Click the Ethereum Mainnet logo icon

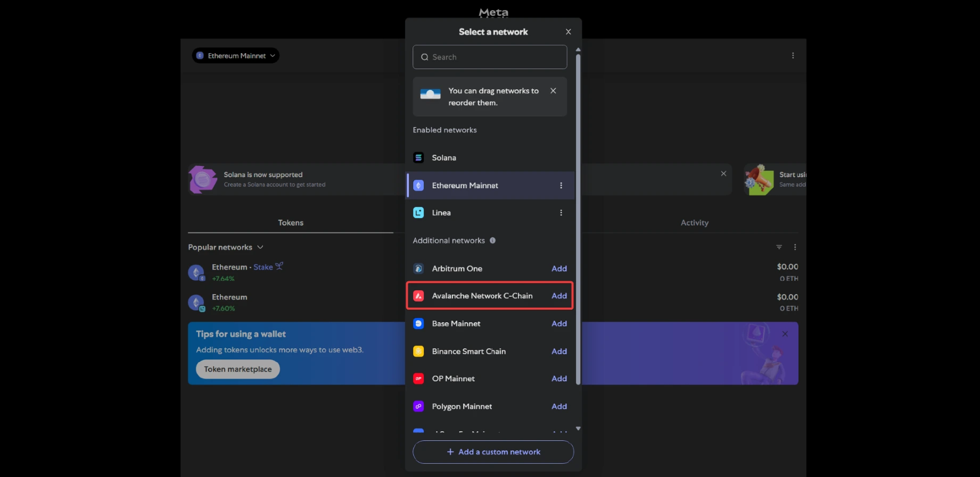tap(418, 186)
